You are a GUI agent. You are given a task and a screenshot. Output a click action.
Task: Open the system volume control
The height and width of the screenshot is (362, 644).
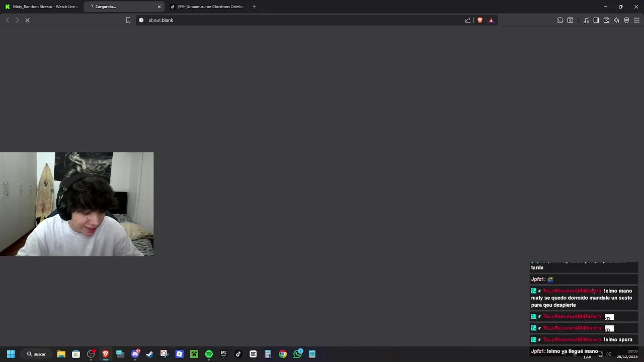pos(608,354)
